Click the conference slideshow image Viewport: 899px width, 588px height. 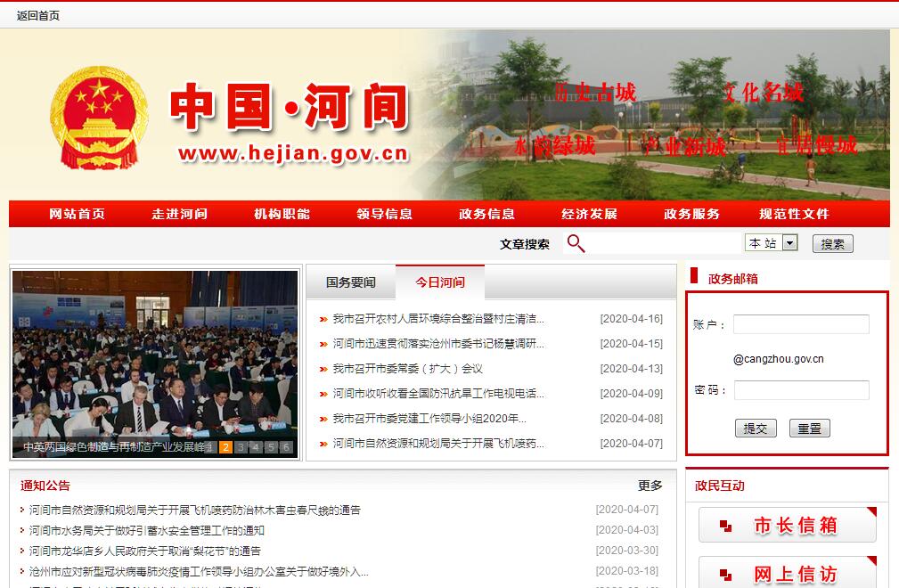tap(155, 356)
